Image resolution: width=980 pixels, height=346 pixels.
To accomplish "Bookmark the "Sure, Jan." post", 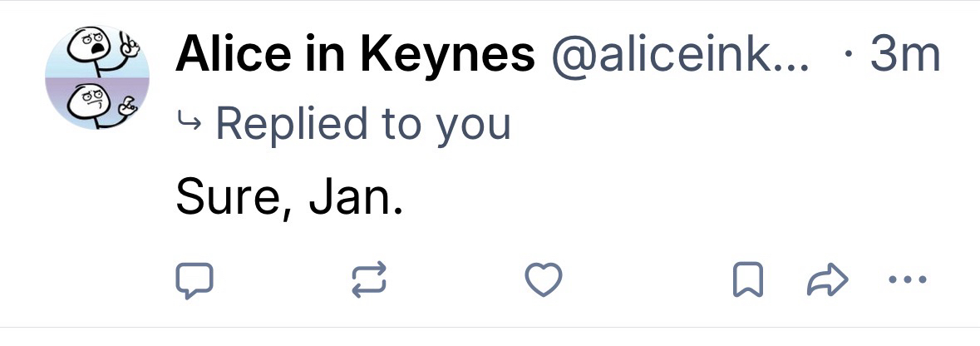I will tap(747, 280).
